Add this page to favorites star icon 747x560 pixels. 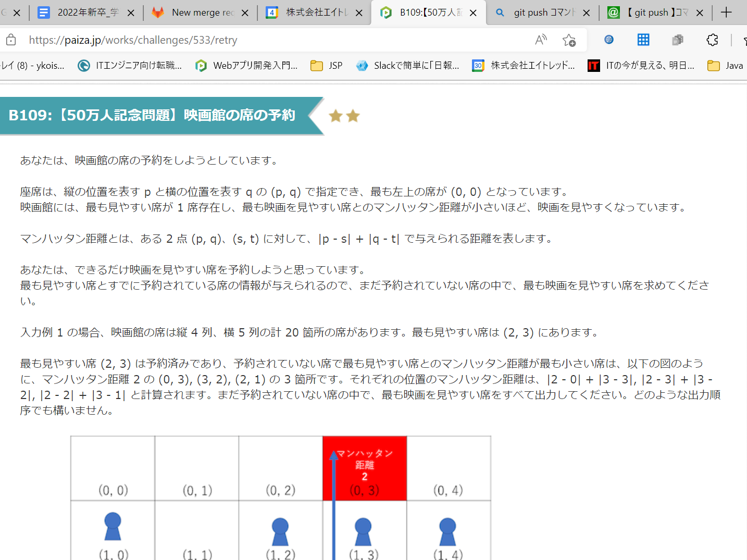pyautogui.click(x=569, y=40)
